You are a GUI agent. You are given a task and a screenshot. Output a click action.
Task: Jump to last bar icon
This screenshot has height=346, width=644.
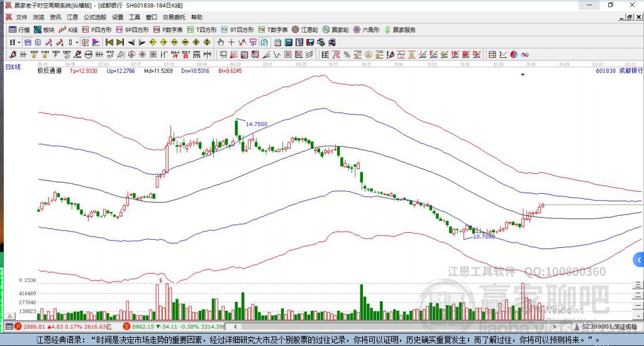click(x=120, y=42)
